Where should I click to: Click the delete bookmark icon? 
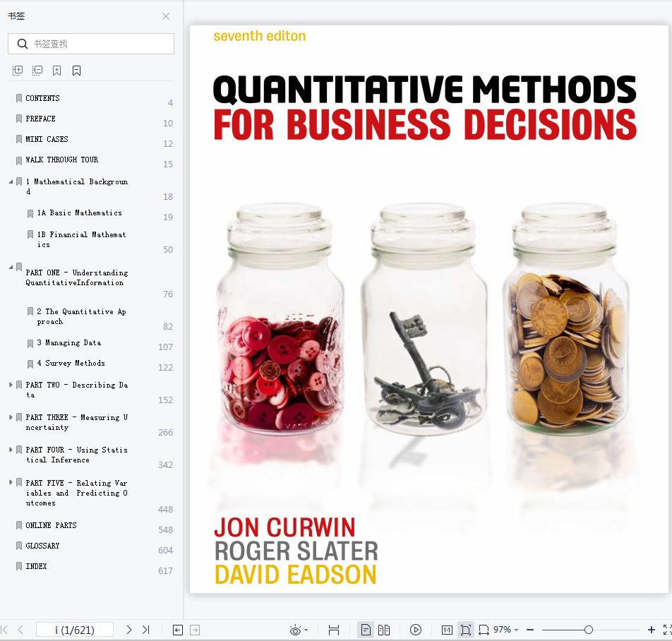click(77, 71)
